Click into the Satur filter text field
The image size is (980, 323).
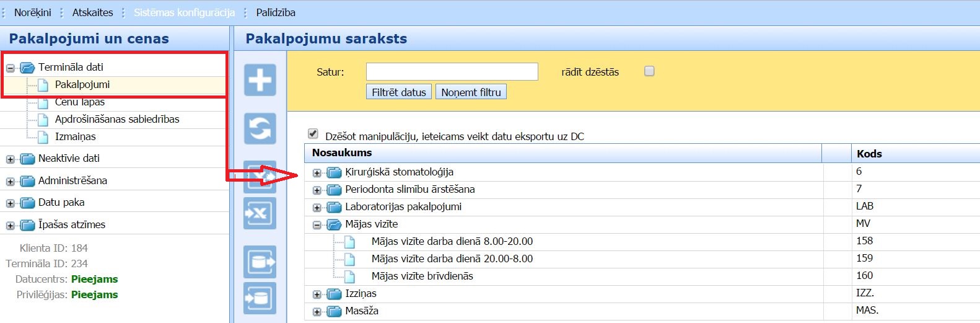tap(452, 72)
